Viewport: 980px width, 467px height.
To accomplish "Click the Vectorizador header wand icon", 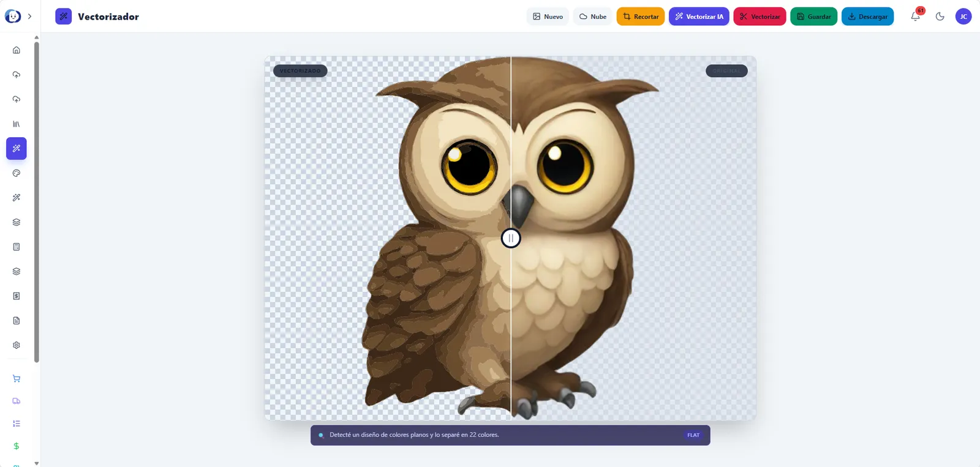I will pyautogui.click(x=64, y=17).
